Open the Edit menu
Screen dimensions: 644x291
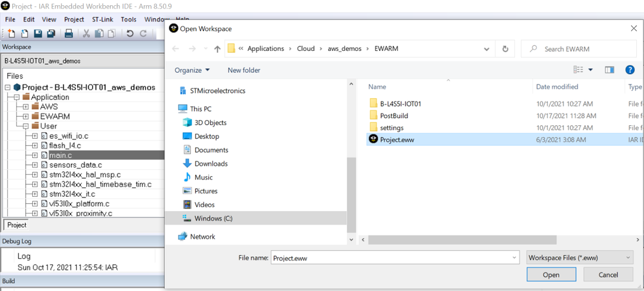(29, 19)
